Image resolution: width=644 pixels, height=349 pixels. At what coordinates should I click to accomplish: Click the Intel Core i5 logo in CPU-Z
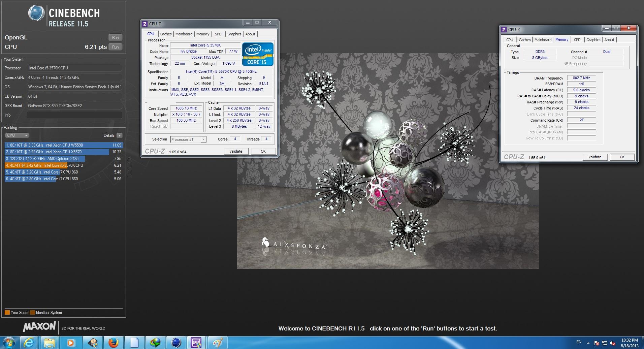(258, 54)
